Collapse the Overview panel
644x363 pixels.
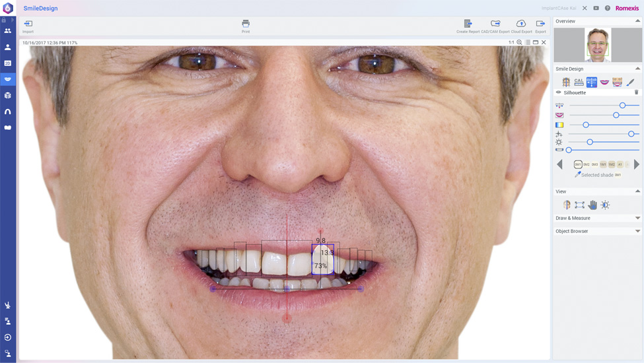point(637,21)
